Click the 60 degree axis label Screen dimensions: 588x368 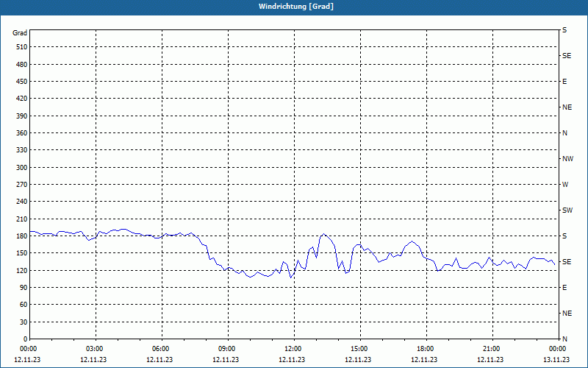pyautogui.click(x=24, y=304)
